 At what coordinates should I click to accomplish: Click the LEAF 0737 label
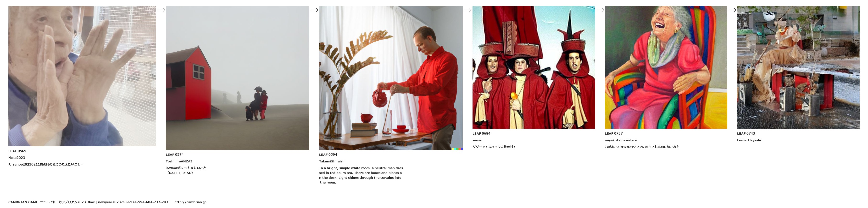click(x=614, y=133)
